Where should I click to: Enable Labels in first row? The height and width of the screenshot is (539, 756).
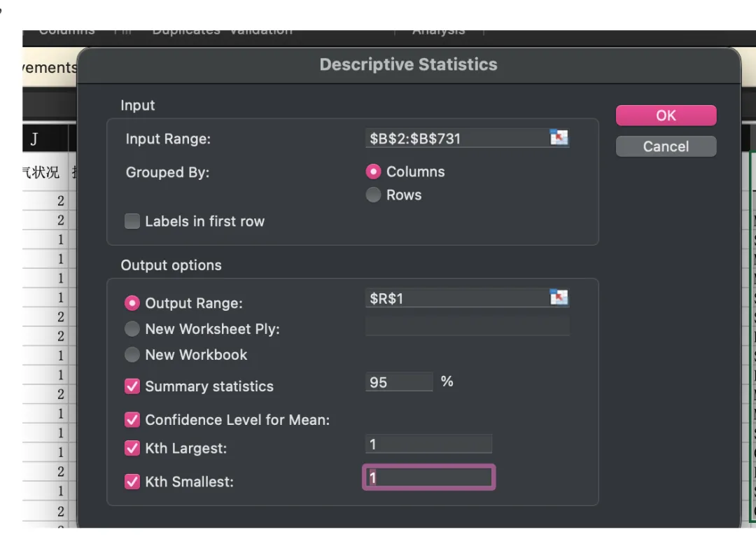[x=132, y=222]
